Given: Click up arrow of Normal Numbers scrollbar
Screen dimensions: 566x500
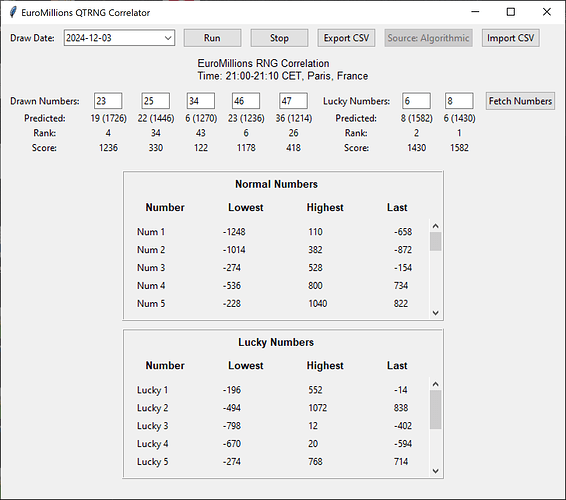Looking at the screenshot, I should tap(435, 226).
